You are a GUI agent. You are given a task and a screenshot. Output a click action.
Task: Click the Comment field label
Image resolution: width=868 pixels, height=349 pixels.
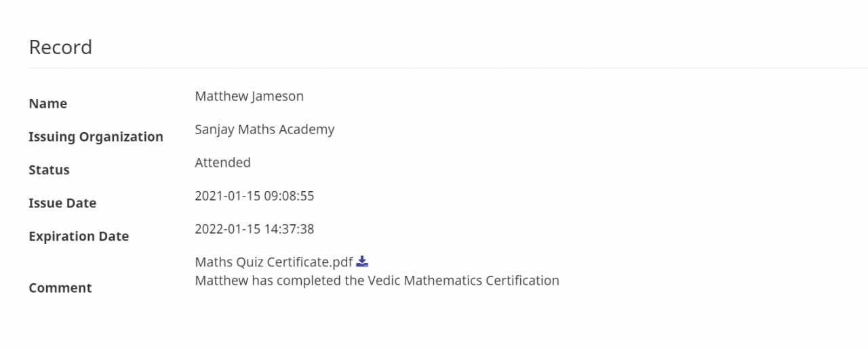click(x=60, y=288)
